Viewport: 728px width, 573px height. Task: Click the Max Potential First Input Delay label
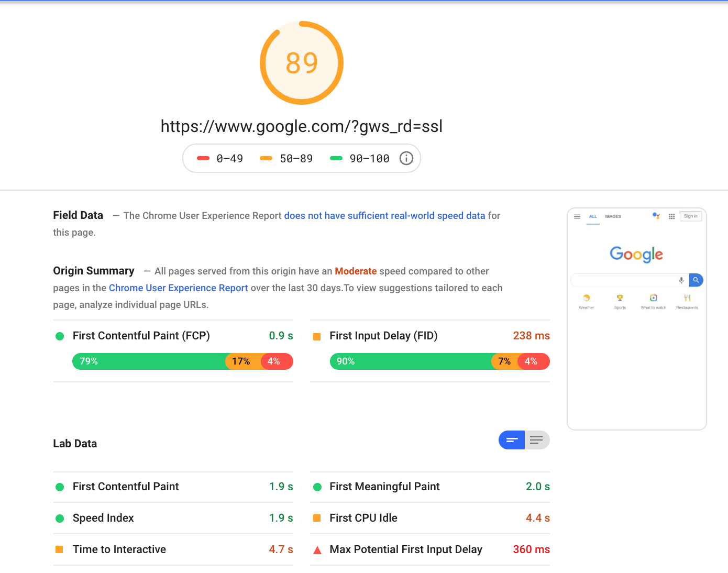click(x=406, y=549)
